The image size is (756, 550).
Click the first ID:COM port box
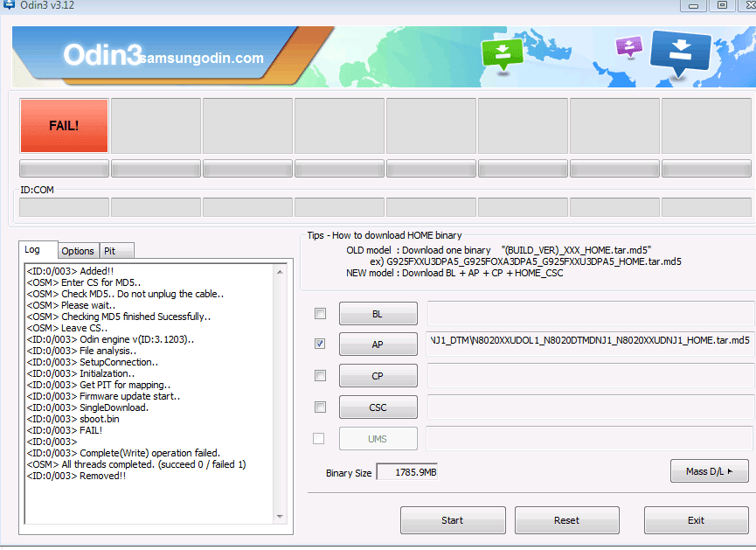click(x=64, y=207)
